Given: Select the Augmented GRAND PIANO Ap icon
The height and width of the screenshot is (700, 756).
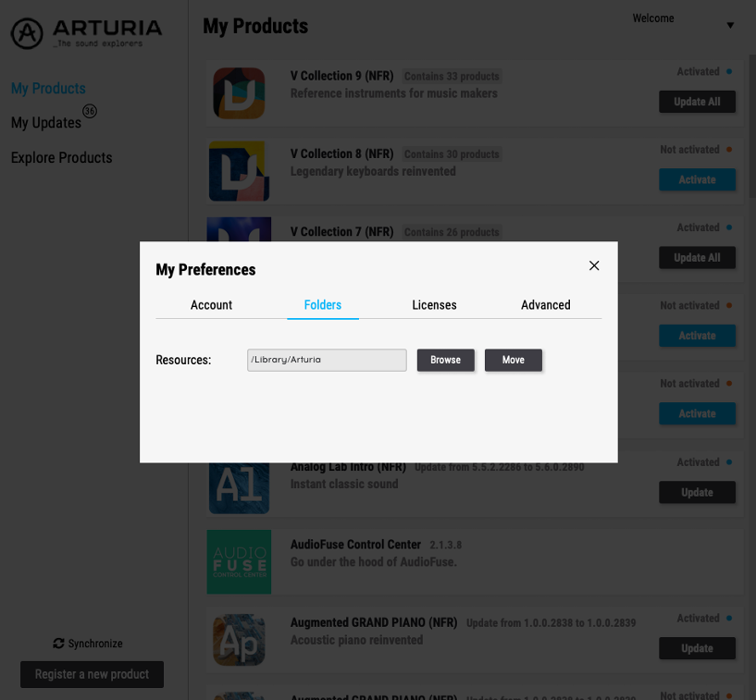Looking at the screenshot, I should [x=238, y=640].
